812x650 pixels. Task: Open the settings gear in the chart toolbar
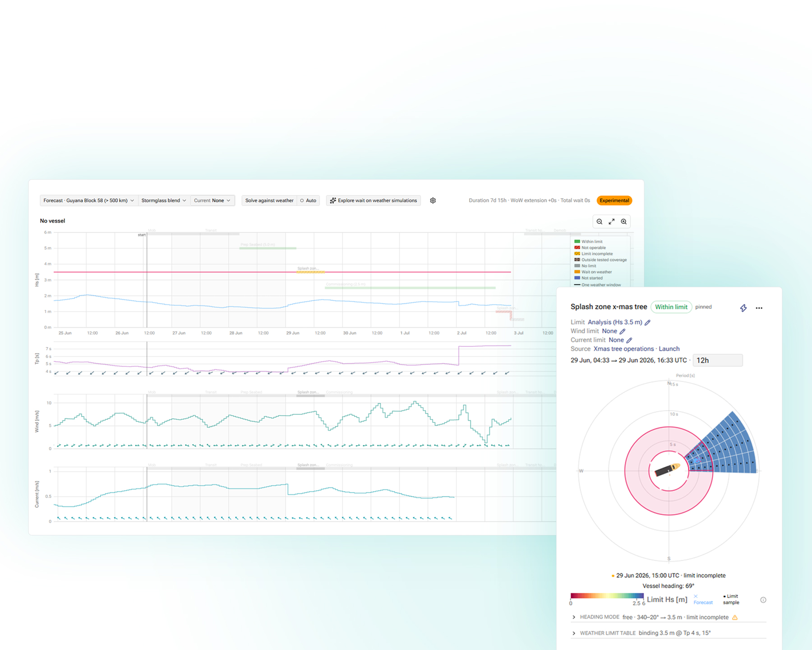tap(433, 200)
